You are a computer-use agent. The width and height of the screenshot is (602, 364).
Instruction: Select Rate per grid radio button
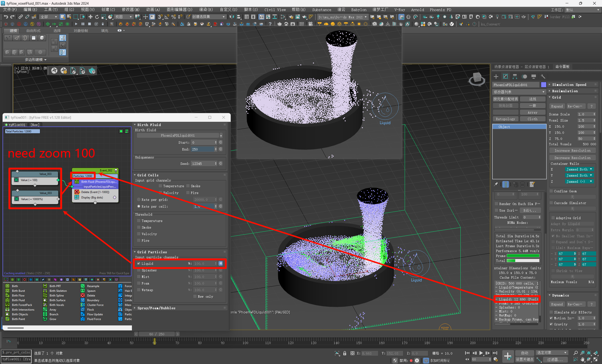139,200
